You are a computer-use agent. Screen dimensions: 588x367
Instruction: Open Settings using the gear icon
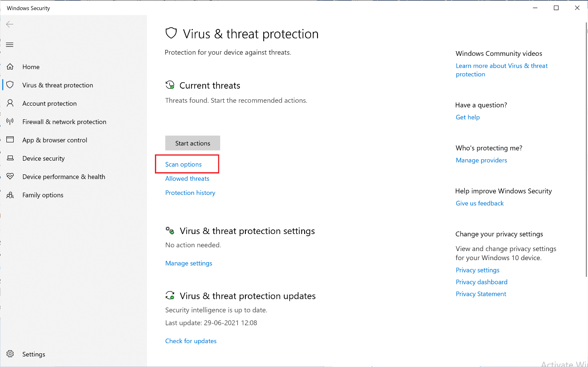[x=10, y=354]
